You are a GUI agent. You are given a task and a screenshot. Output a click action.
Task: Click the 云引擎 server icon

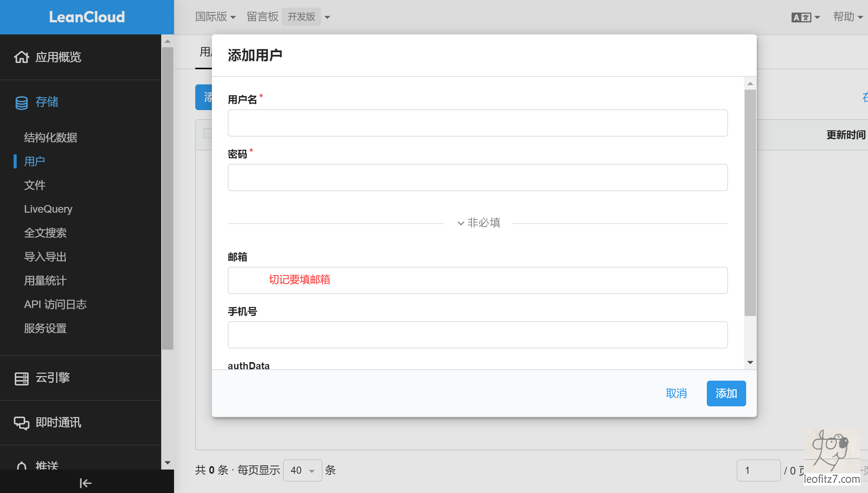pyautogui.click(x=22, y=378)
